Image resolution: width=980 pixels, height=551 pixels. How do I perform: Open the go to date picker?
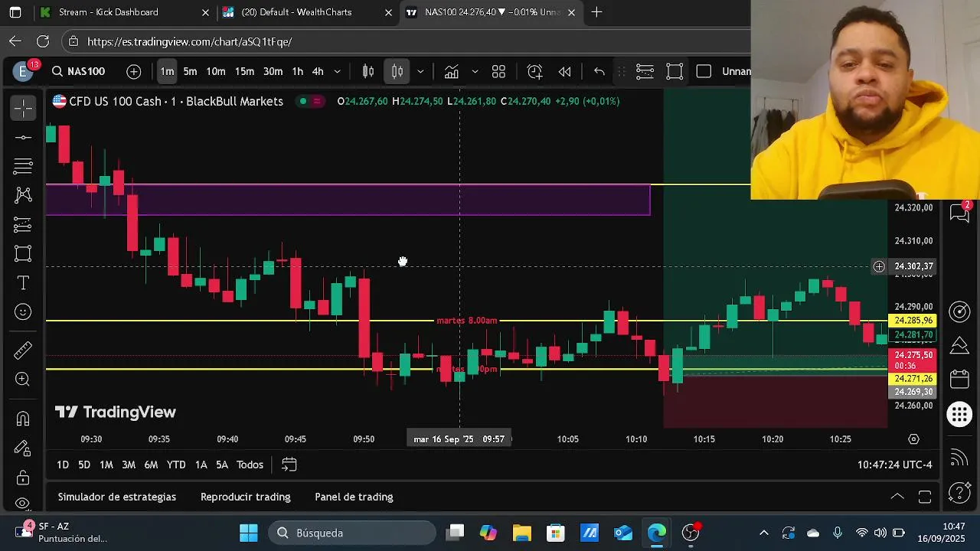289,465
